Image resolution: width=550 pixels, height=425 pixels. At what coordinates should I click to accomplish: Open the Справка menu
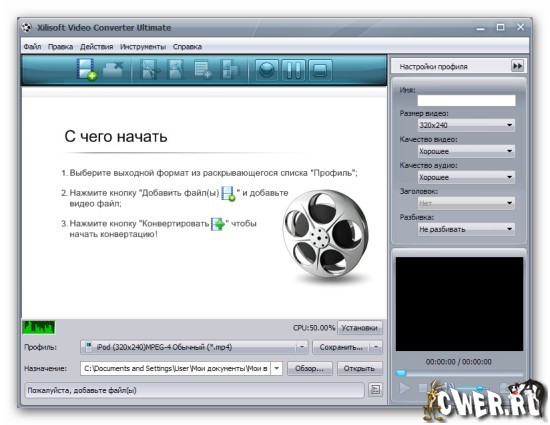187,47
